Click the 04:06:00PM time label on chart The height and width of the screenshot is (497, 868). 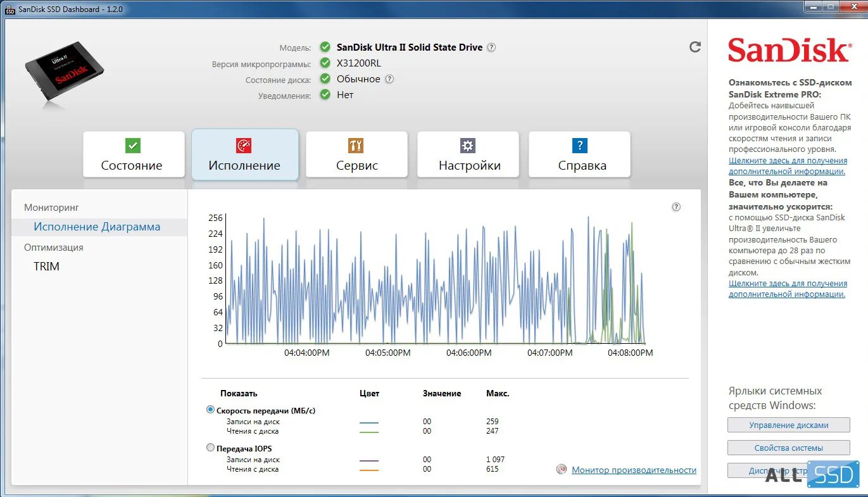[x=469, y=353]
